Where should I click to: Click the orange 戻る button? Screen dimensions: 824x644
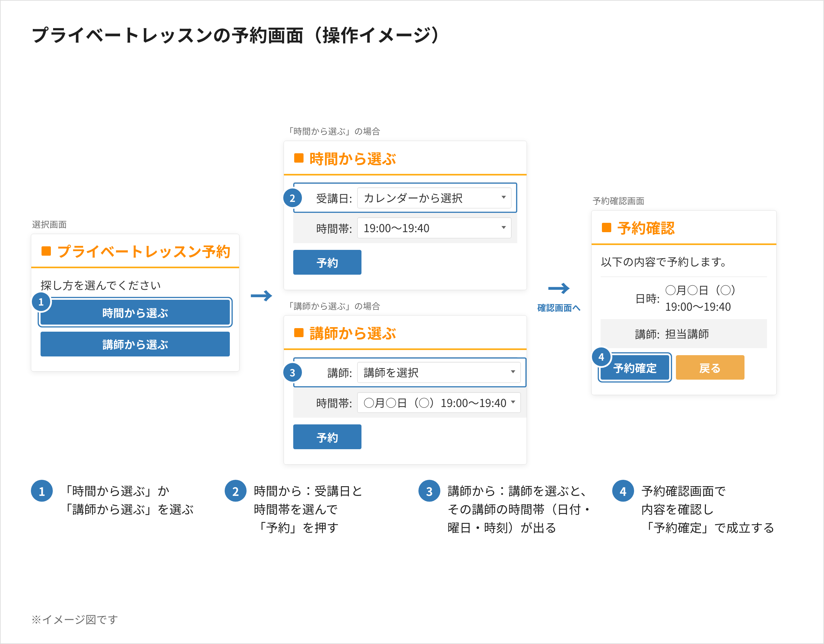pos(710,367)
